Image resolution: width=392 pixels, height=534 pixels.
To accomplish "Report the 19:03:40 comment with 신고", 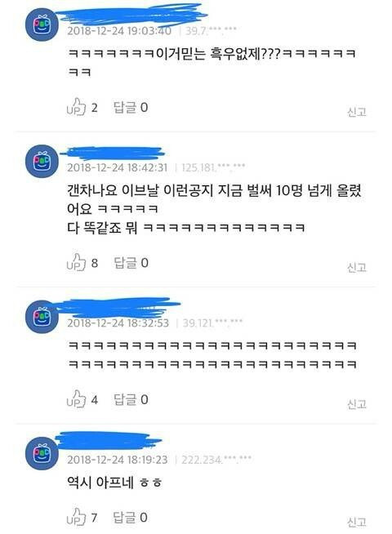I will [x=357, y=112].
